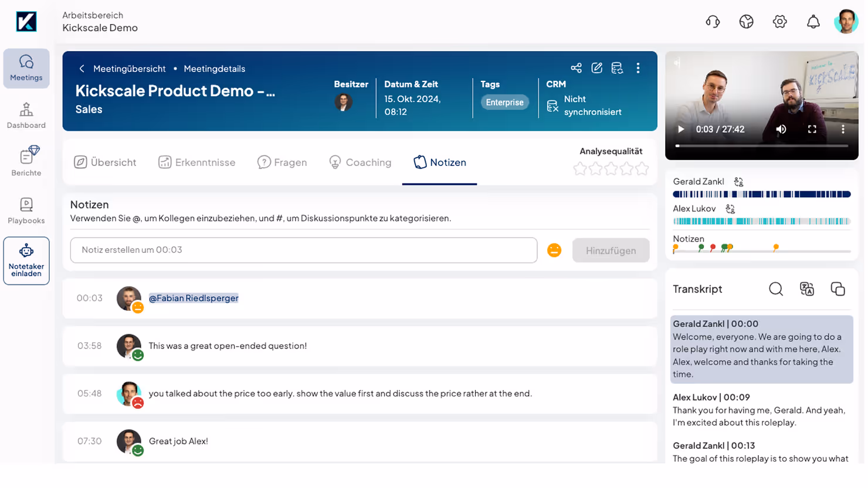The image size is (868, 488).
Task: Jump to note timestamp 03:58
Action: (x=89, y=346)
